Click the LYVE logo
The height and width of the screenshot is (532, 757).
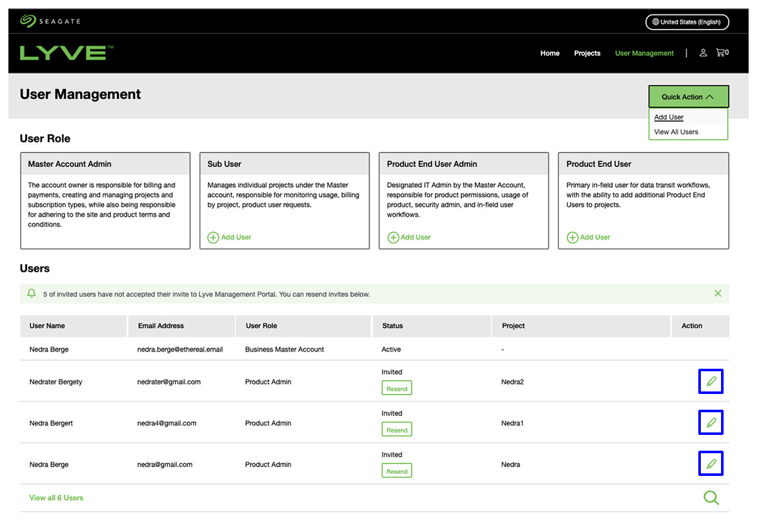66,53
